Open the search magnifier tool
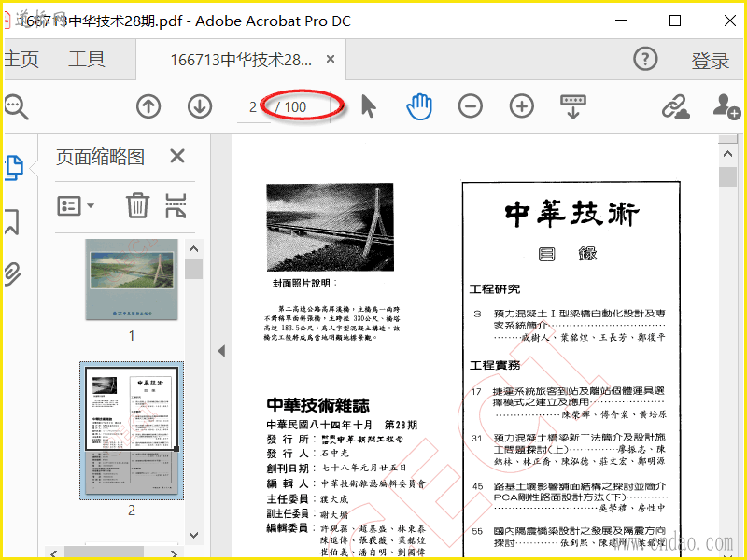 (16, 106)
